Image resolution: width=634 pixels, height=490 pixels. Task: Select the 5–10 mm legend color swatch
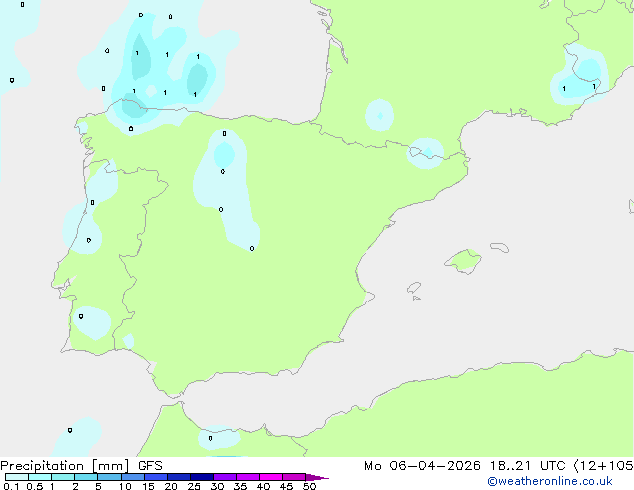coord(109,477)
